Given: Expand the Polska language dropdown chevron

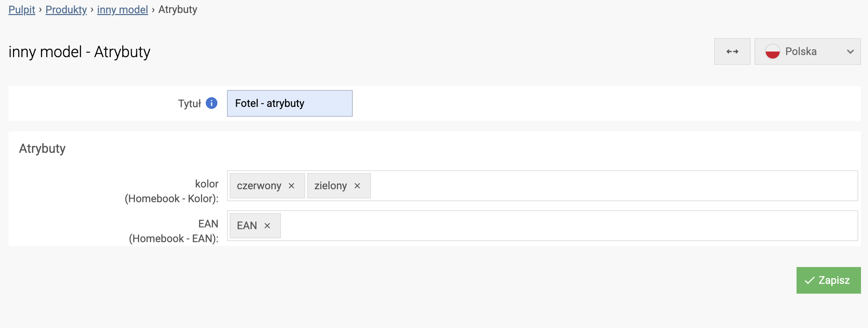Looking at the screenshot, I should tap(850, 52).
